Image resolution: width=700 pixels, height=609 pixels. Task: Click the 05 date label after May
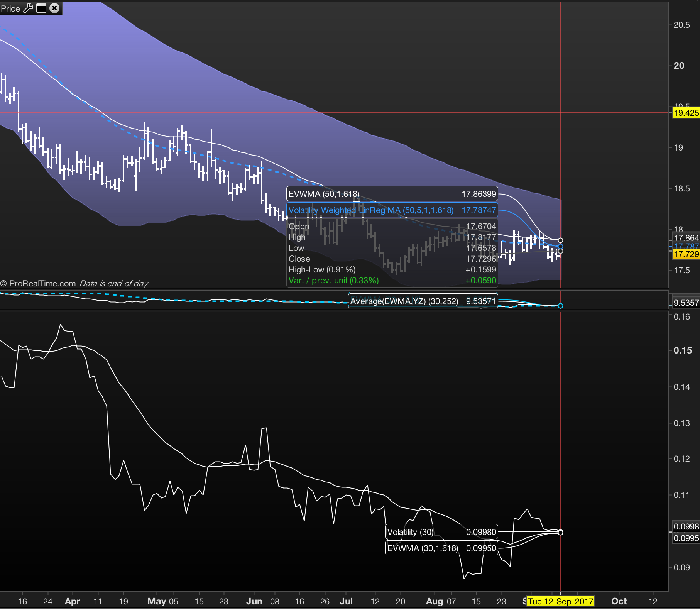(x=174, y=601)
